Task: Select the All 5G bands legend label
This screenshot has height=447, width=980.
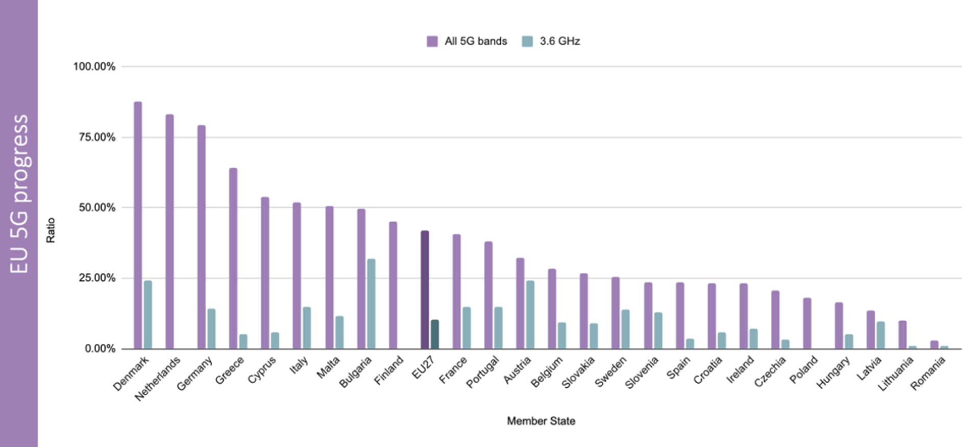Action: pos(476,41)
